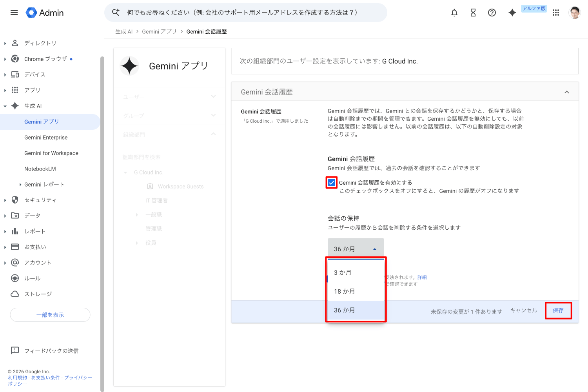Open the tasks hourglass icon
This screenshot has width=588, height=392.
point(473,13)
